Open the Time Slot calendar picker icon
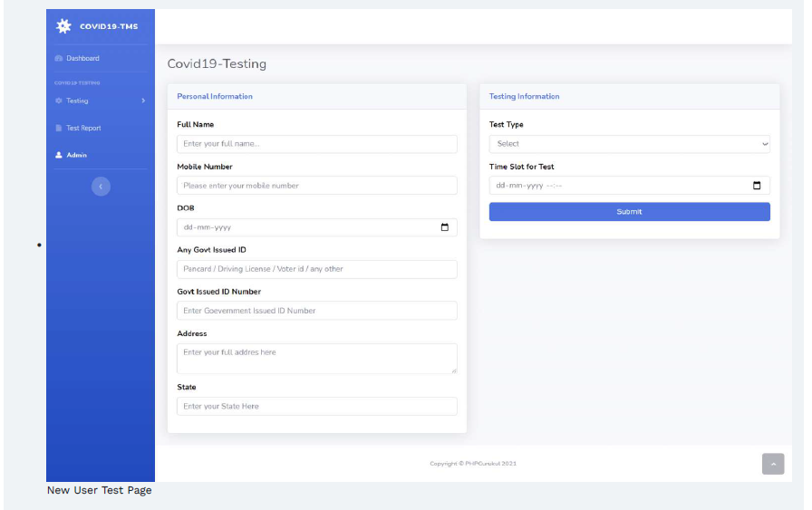This screenshot has width=812, height=510. tap(757, 186)
